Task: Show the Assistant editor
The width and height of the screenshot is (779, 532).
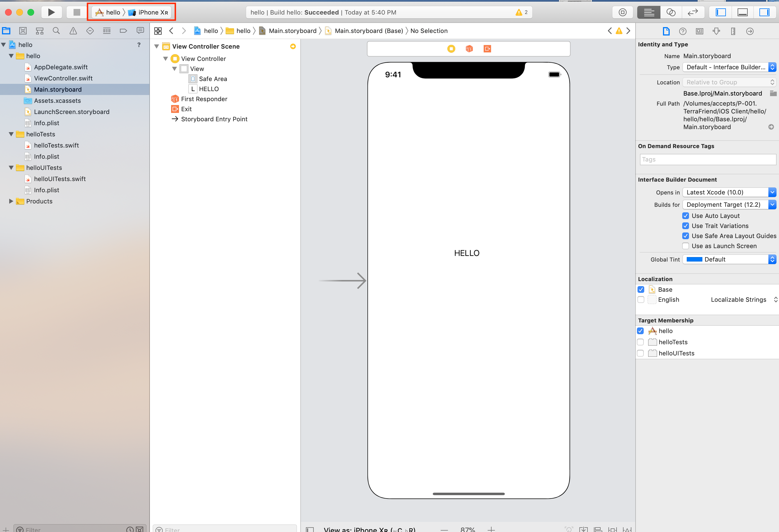Action: coord(671,12)
